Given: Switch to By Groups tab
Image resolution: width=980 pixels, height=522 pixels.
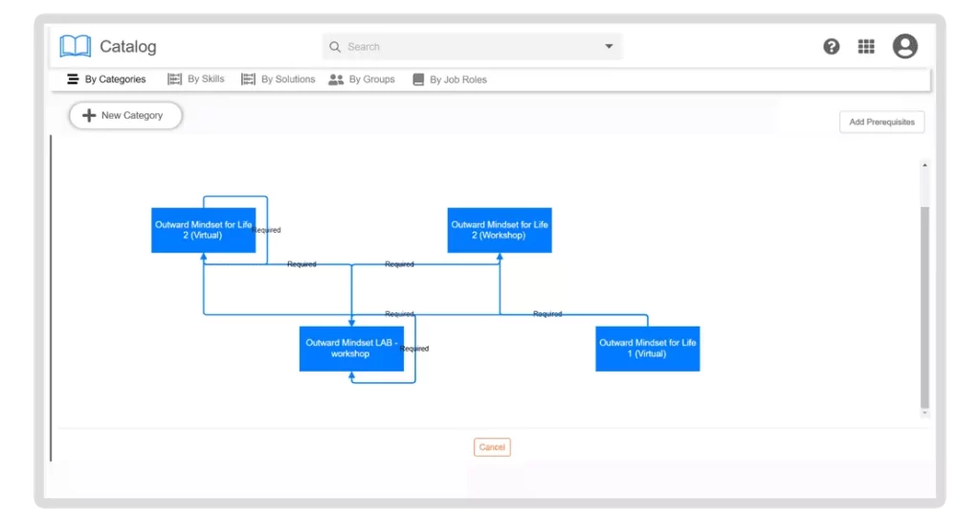Looking at the screenshot, I should tap(362, 79).
